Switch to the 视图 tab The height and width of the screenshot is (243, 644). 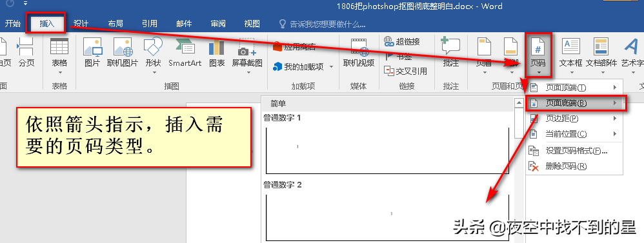[x=252, y=24]
